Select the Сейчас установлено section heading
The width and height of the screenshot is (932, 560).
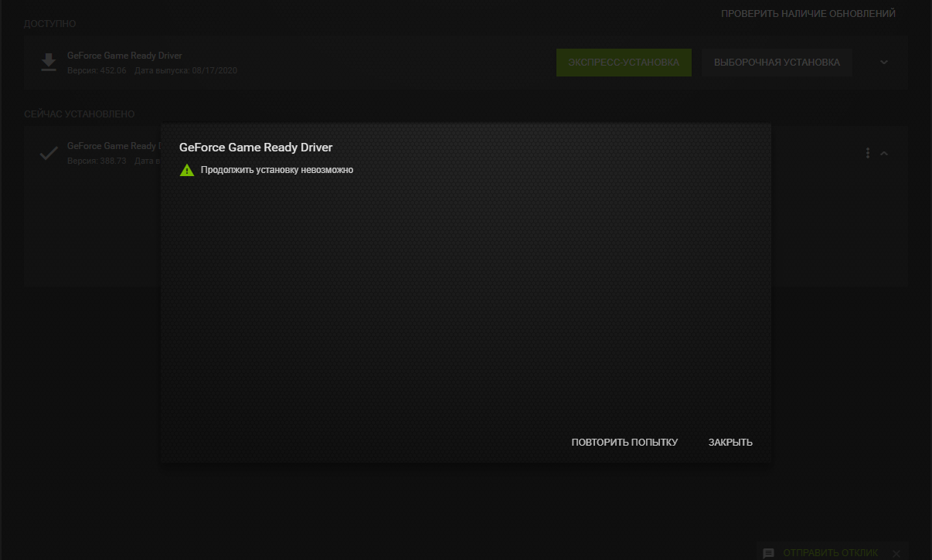click(x=80, y=114)
